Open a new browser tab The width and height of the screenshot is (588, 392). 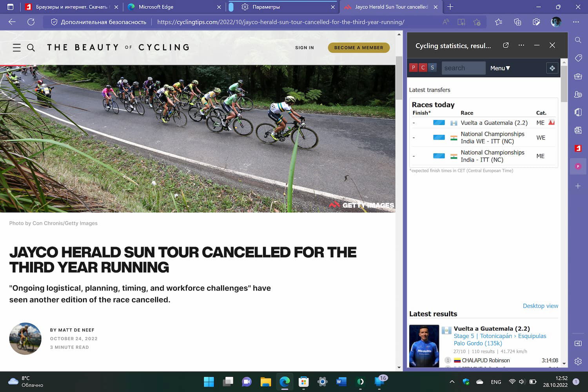pos(450,7)
